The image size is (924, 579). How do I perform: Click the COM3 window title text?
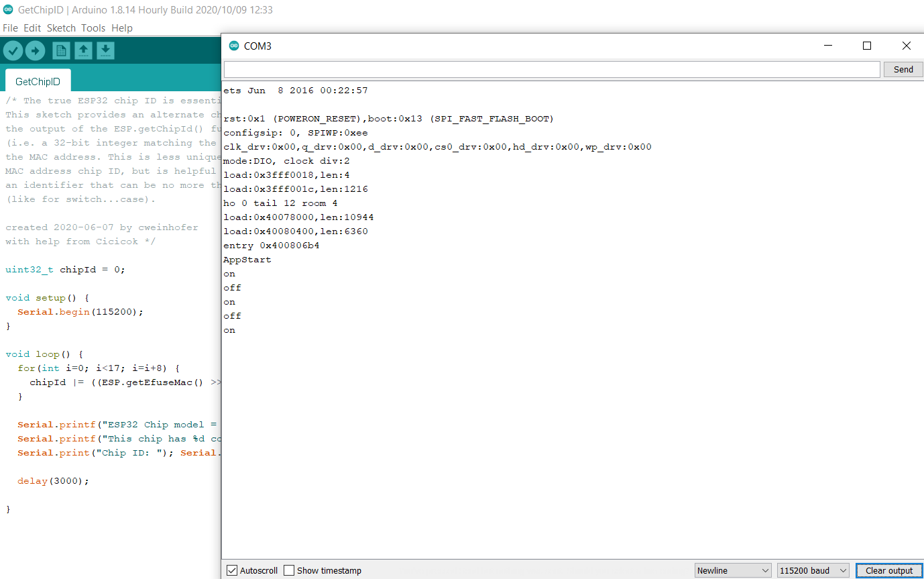coord(257,46)
